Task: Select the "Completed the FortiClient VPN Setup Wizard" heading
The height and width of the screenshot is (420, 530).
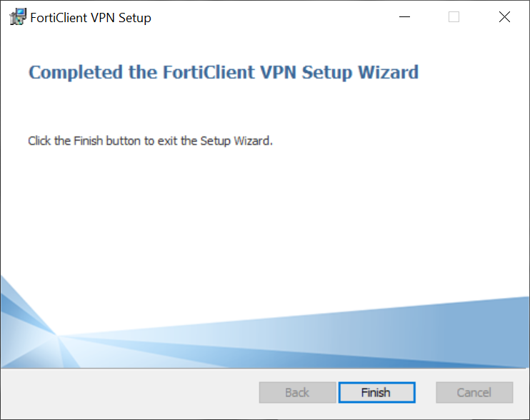Action: 223,72
